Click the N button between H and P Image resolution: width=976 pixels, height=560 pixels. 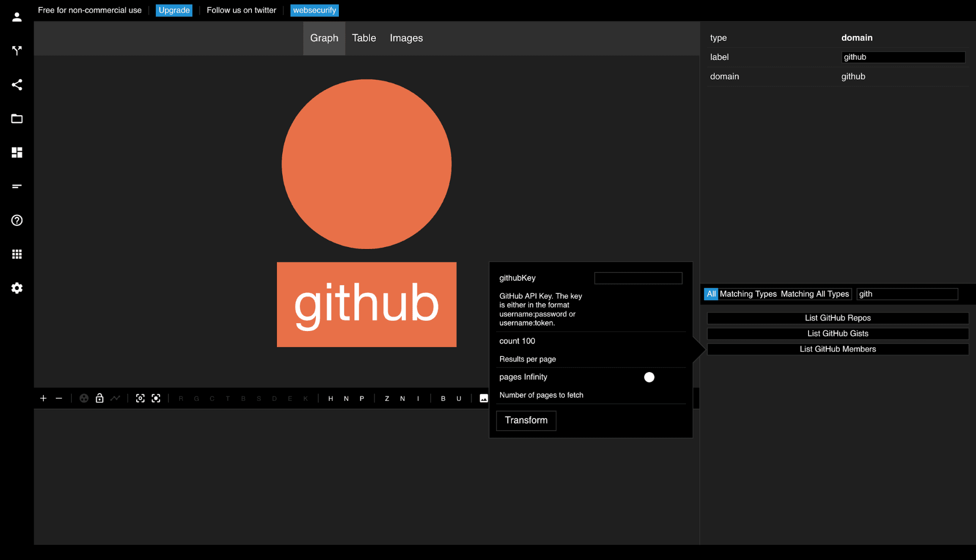click(x=346, y=399)
